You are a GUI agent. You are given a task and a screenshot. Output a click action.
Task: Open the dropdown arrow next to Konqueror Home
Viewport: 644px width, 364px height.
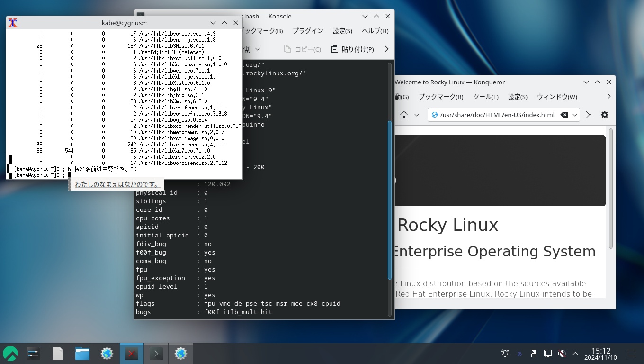(417, 115)
